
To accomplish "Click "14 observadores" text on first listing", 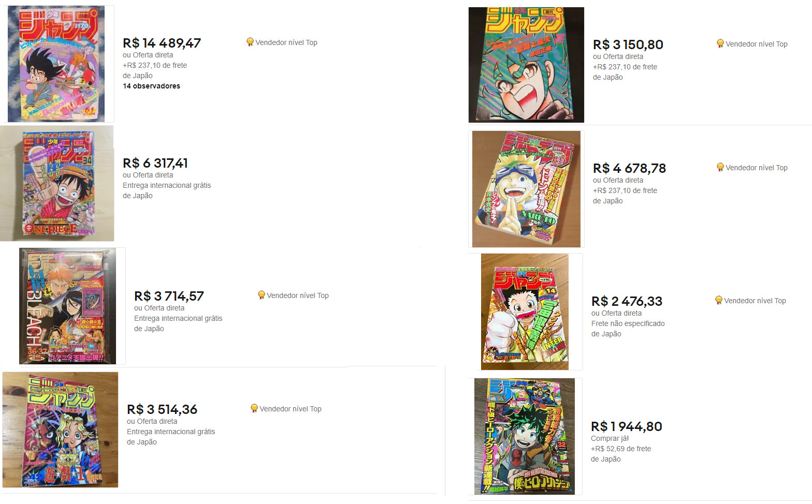I will pyautogui.click(x=151, y=86).
